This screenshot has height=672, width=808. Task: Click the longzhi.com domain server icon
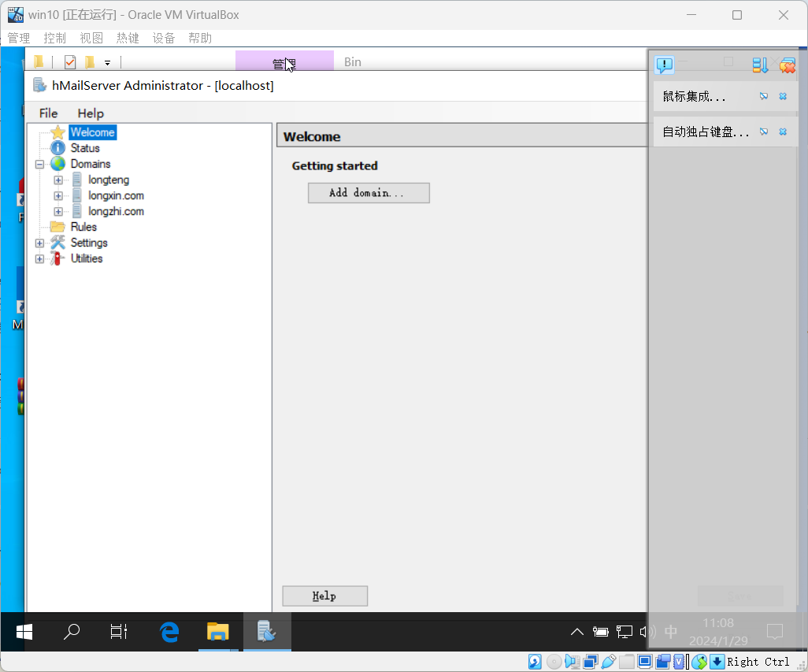pos(76,211)
